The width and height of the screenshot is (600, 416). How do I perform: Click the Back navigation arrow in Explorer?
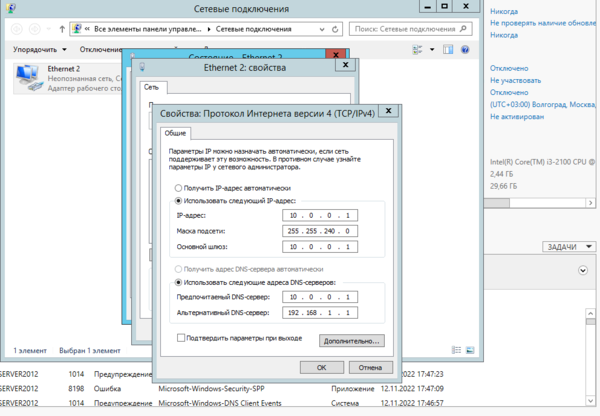pyautogui.click(x=17, y=29)
